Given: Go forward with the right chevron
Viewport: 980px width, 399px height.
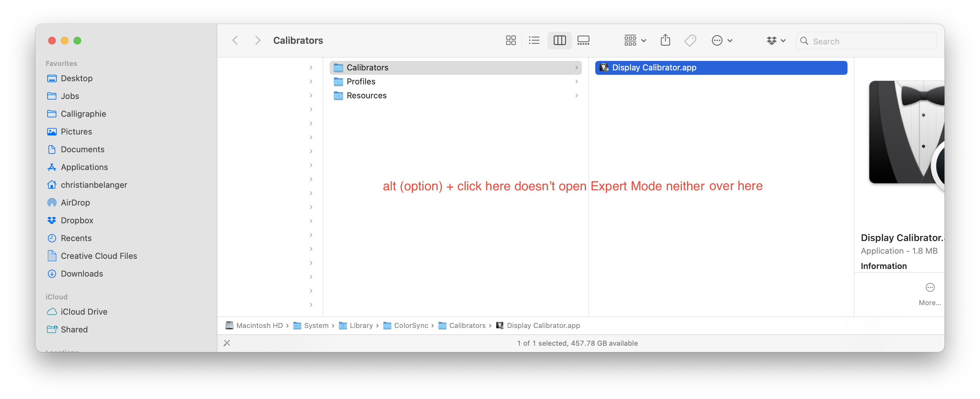Looking at the screenshot, I should pos(258,40).
